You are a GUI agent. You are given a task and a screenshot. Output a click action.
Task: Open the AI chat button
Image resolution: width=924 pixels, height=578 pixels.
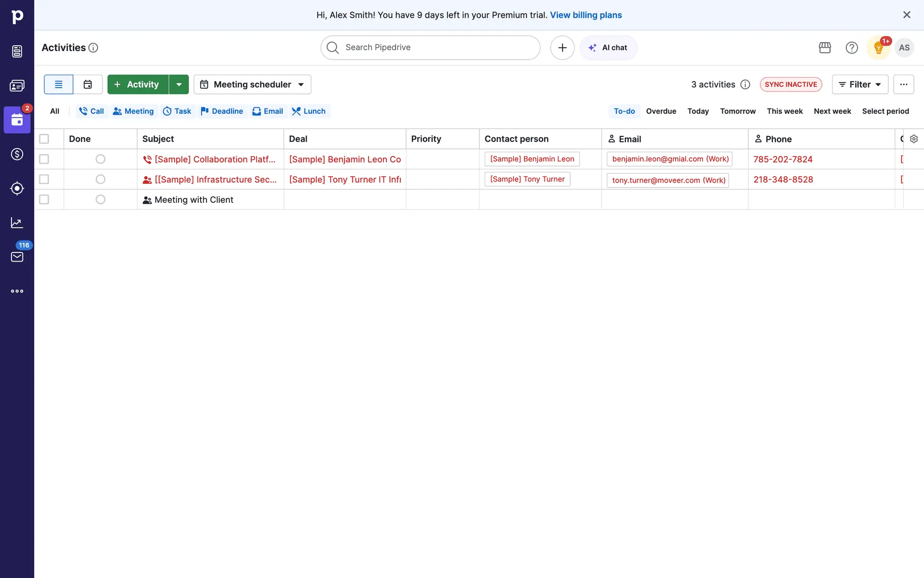click(608, 48)
